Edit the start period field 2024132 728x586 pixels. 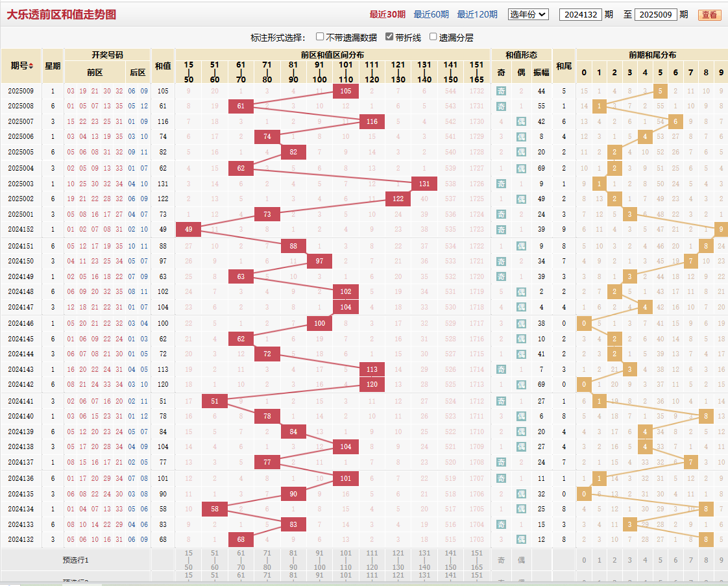580,14
